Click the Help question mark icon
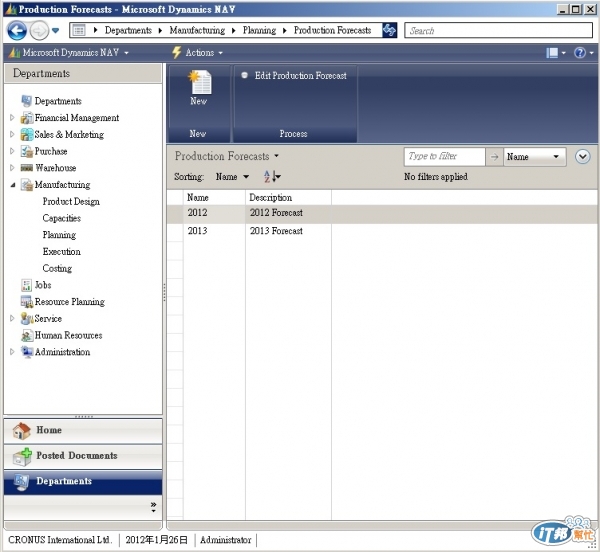The height and width of the screenshot is (552, 600). (580, 52)
